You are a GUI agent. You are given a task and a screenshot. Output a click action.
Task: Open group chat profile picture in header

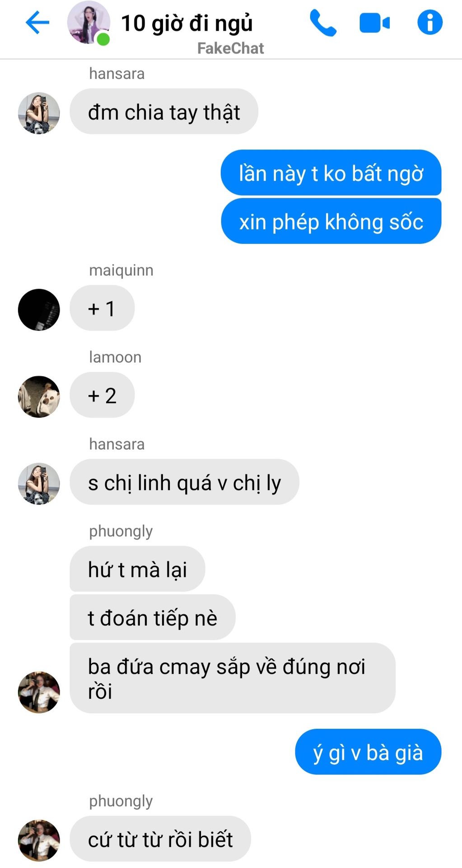tap(89, 23)
